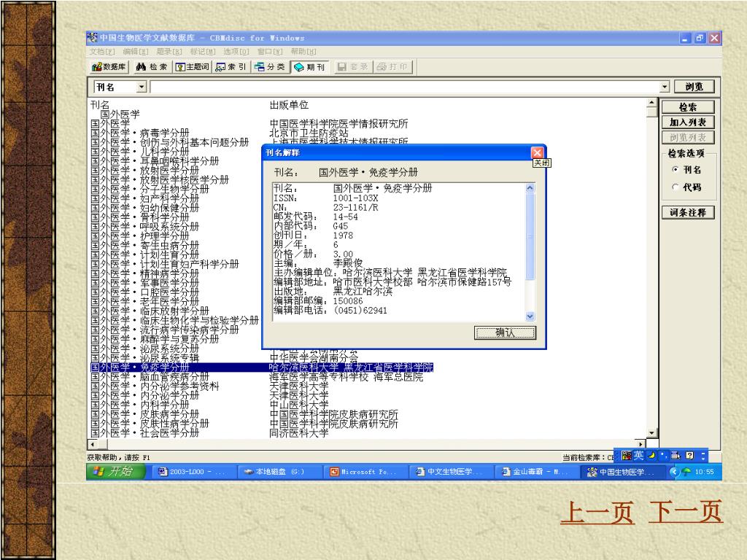This screenshot has height=560, width=747.
Task: Click the 词条注释 entry annotation button
Action: pyautogui.click(x=687, y=212)
